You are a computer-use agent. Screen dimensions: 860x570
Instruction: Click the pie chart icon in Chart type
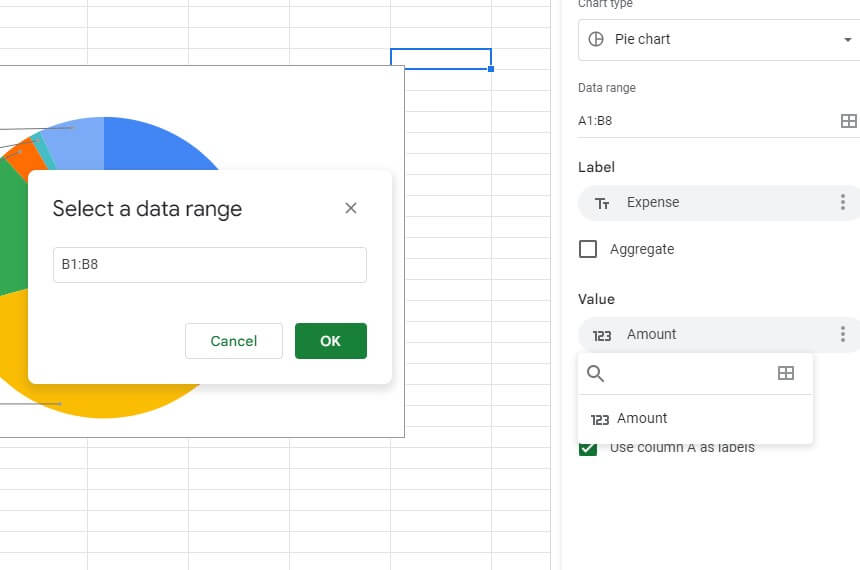[596, 39]
